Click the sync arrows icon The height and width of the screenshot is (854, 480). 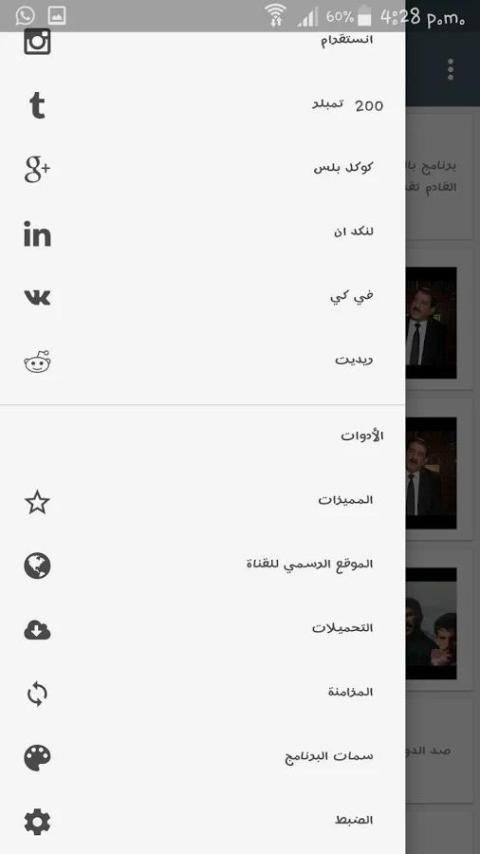pyautogui.click(x=37, y=694)
